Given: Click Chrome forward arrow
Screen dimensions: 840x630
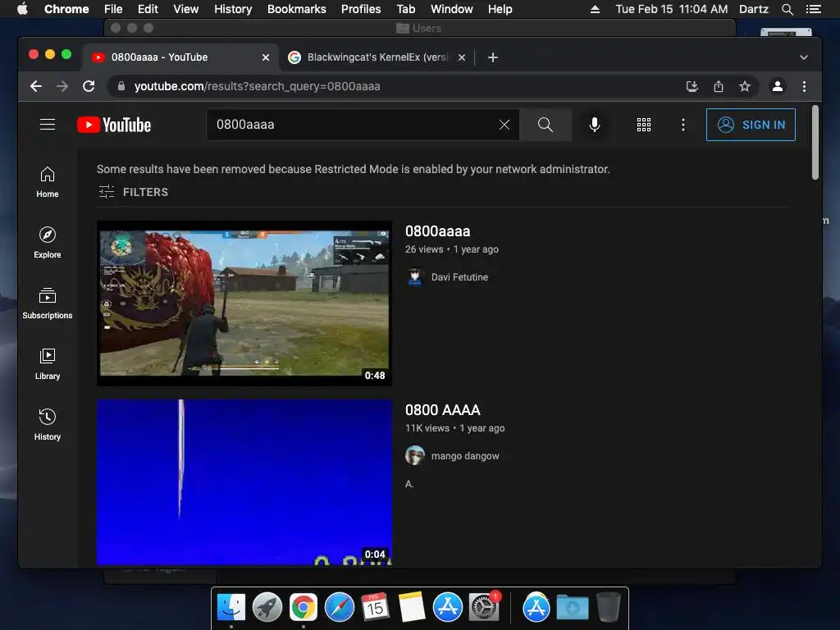Looking at the screenshot, I should coord(62,86).
